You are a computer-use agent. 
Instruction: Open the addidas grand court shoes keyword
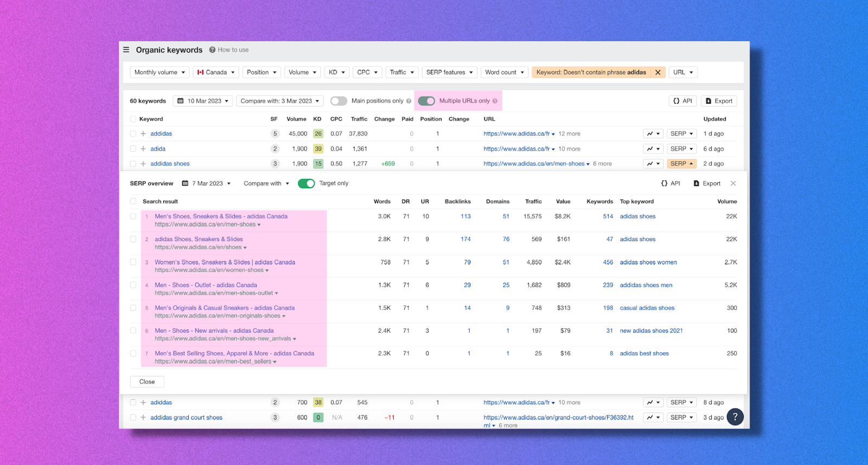click(x=186, y=418)
